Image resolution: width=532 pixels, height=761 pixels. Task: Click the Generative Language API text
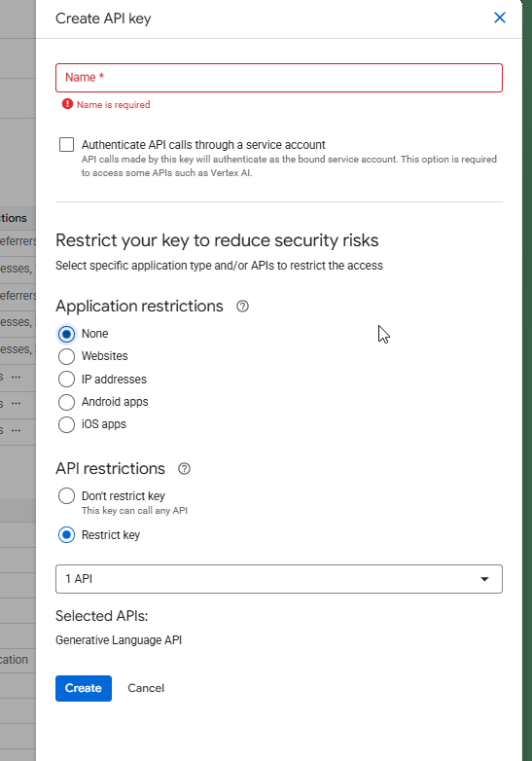[119, 640]
